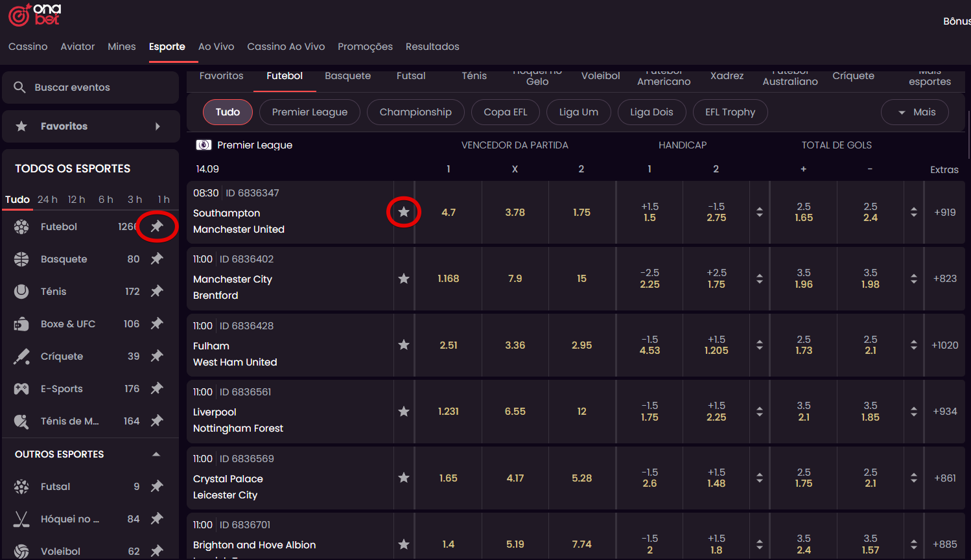Show events in the next 3 h
Screen dimensions: 971x560
(x=135, y=200)
